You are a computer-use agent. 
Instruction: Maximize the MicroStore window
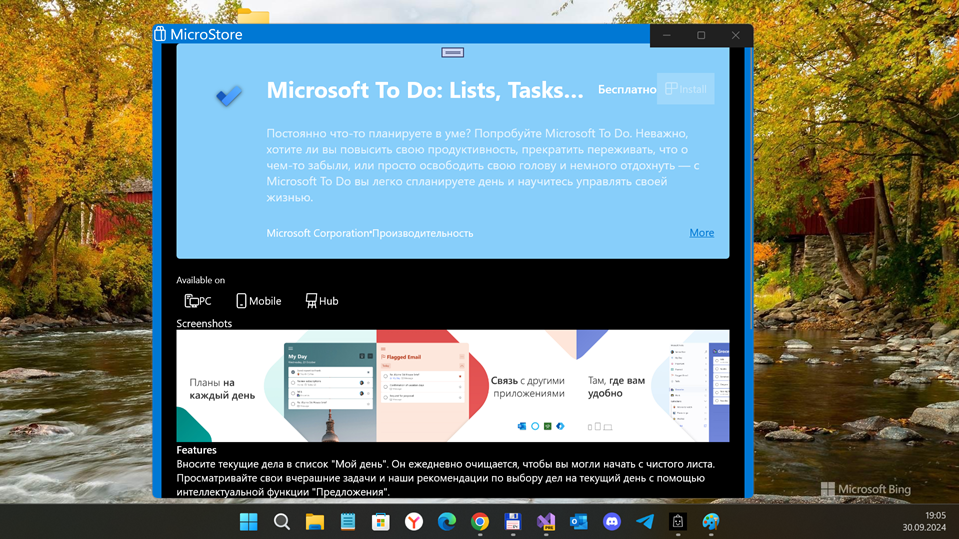click(x=701, y=35)
